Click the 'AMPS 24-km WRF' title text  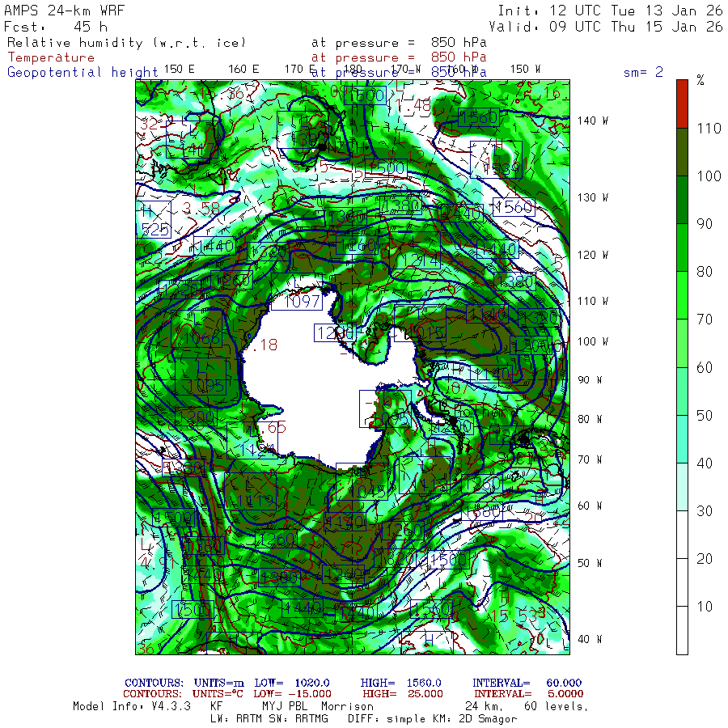tap(64, 11)
